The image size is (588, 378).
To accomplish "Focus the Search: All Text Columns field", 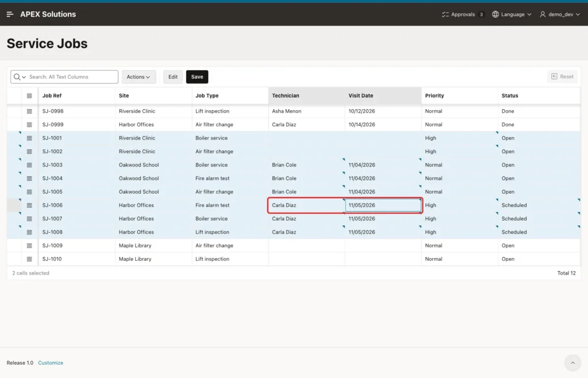I will pos(72,77).
